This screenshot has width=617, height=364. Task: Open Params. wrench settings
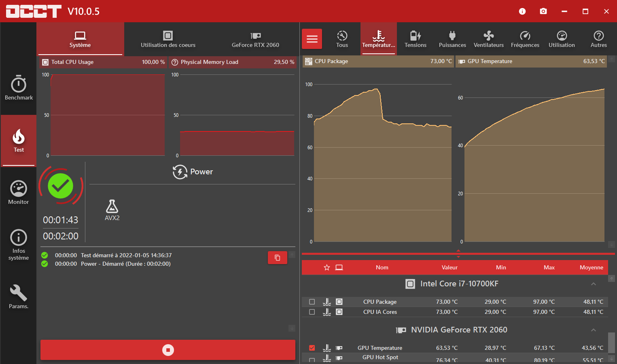point(19,296)
